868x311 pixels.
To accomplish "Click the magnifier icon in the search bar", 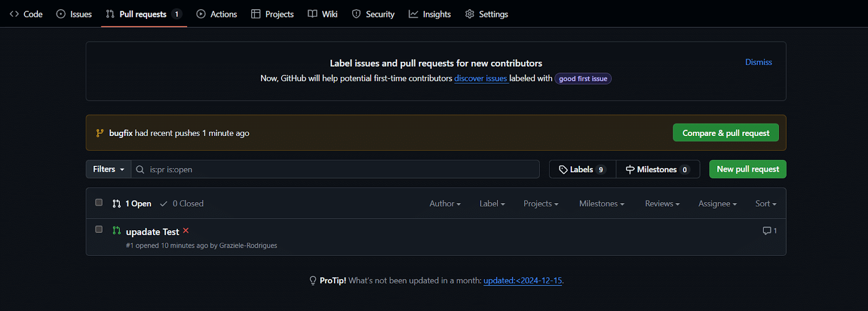I will [x=140, y=170].
